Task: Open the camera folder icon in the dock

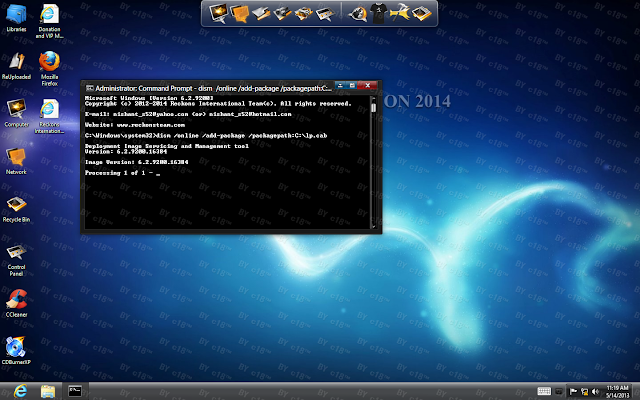Action: (282, 13)
